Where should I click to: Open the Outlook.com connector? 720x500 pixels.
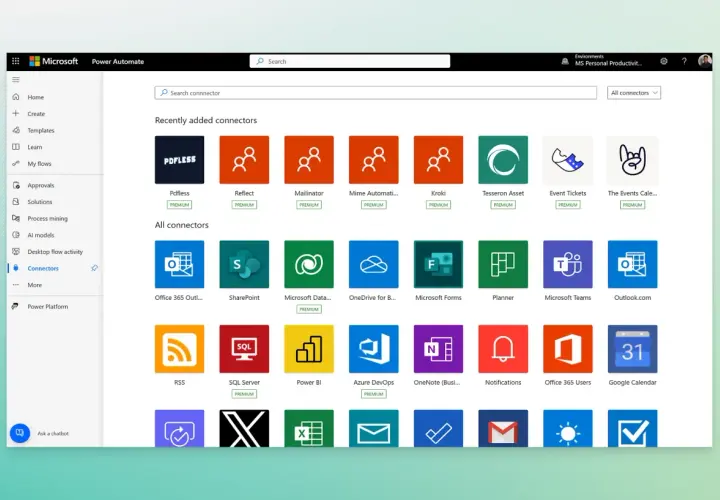(633, 264)
